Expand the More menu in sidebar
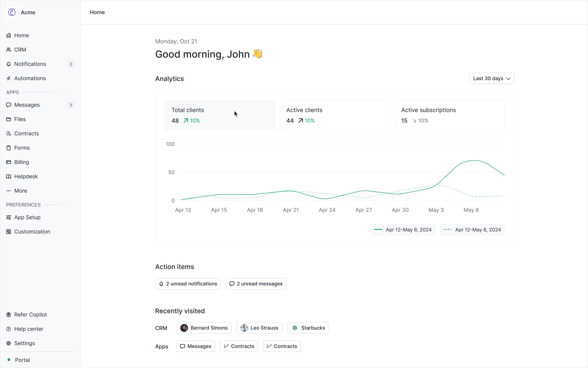Image resolution: width=588 pixels, height=368 pixels. tap(21, 191)
